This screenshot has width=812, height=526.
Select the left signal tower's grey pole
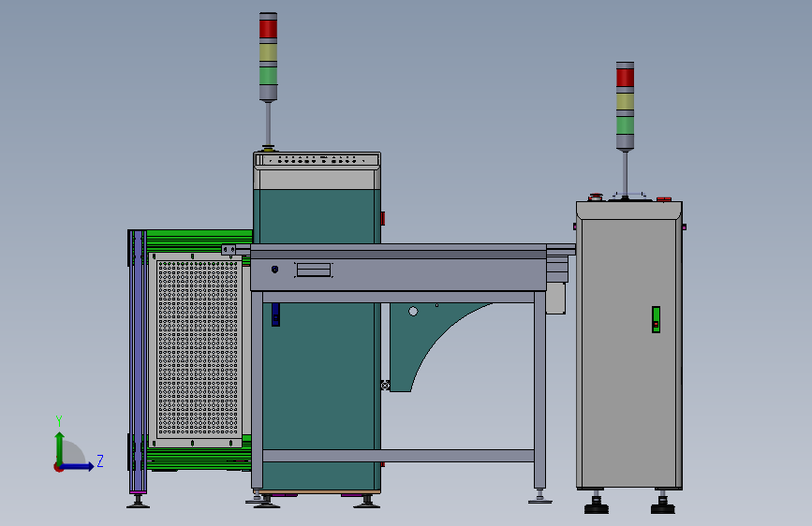[x=268, y=124]
